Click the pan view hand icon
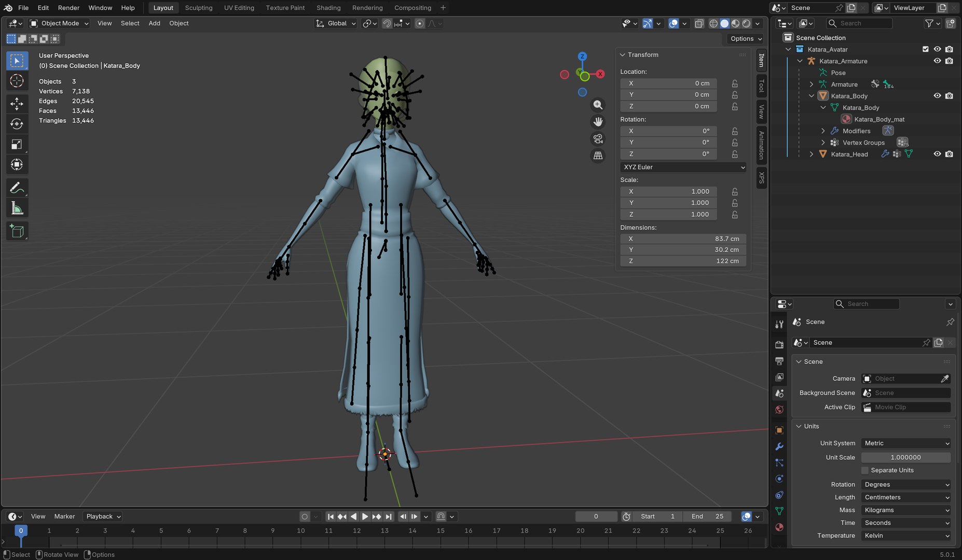Viewport: 962px width, 560px height. coord(598,122)
